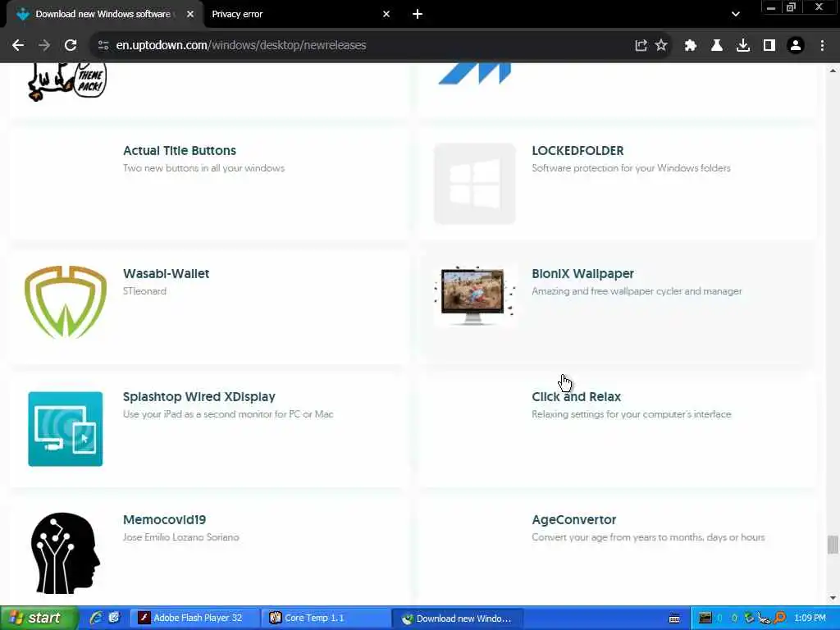Open on-screen keyboard tray icon
The height and width of the screenshot is (630, 840).
click(x=674, y=619)
